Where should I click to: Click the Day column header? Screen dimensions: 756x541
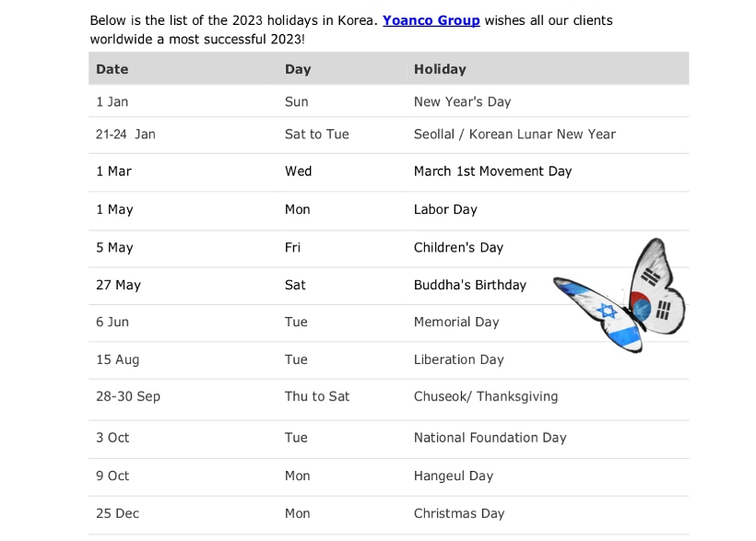tap(298, 69)
